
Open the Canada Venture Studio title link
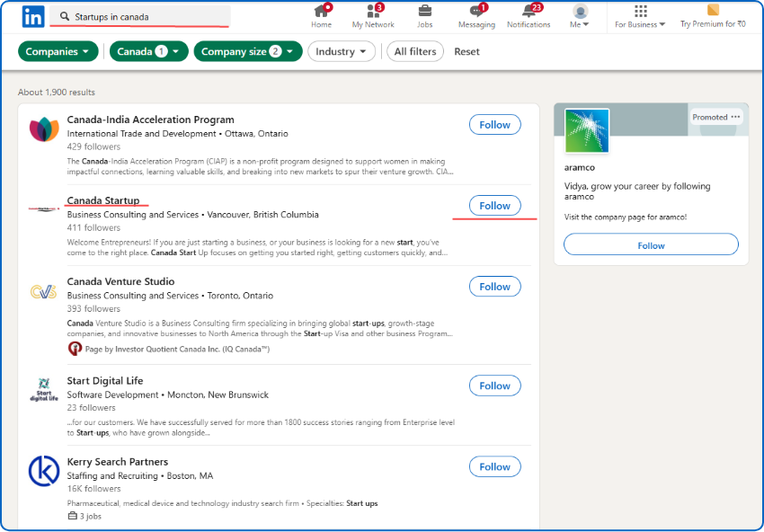120,281
